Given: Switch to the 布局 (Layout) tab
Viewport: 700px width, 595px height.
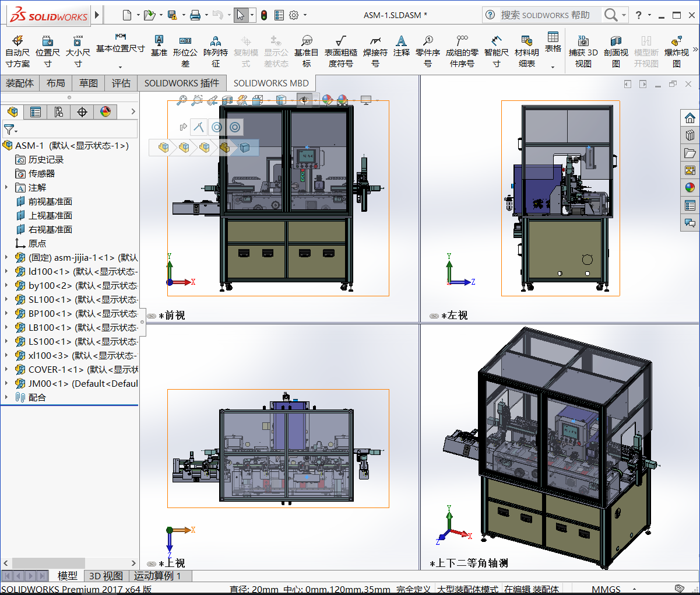Looking at the screenshot, I should [56, 83].
